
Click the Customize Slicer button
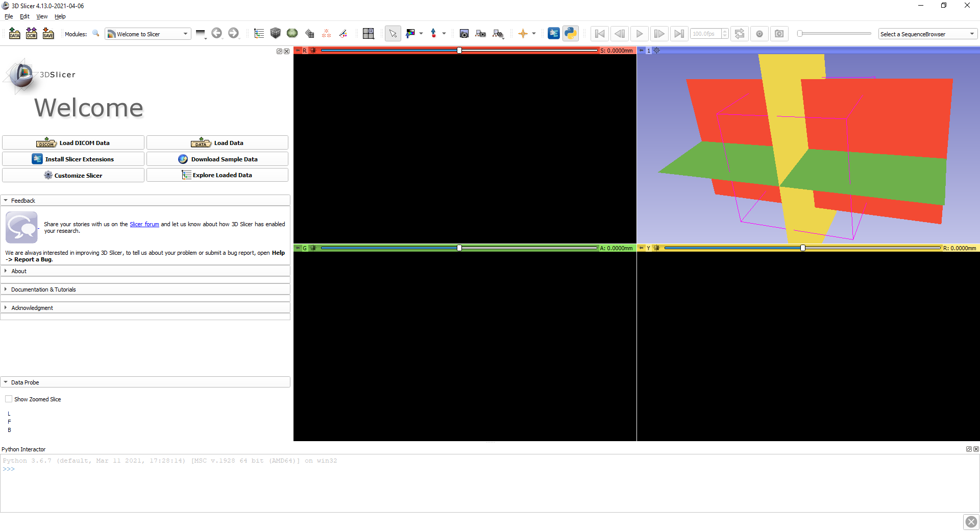(73, 175)
